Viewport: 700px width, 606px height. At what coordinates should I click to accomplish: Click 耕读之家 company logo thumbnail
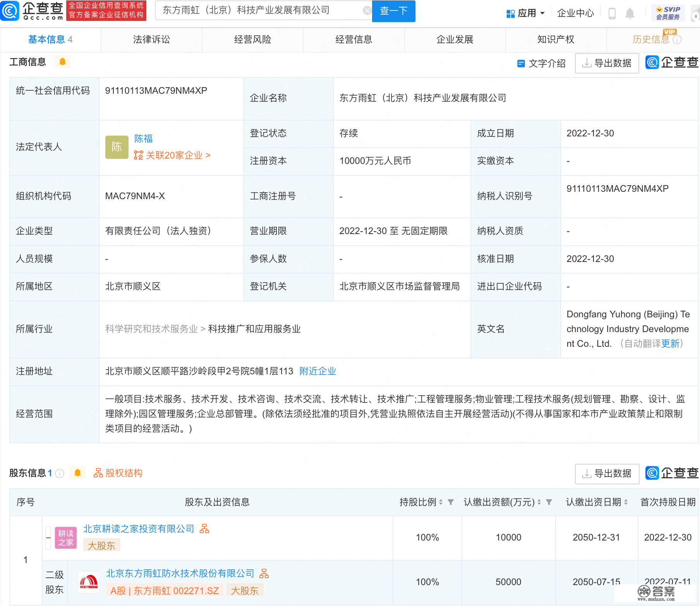click(66, 538)
